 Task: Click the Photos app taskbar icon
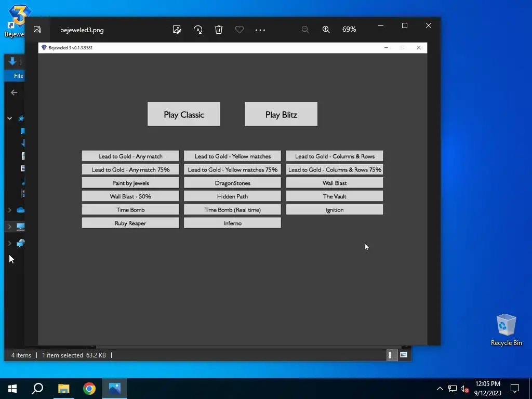[115, 389]
